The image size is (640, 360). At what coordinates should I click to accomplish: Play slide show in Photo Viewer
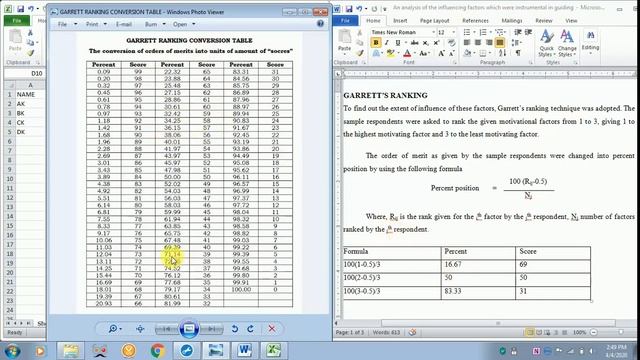coord(189,329)
